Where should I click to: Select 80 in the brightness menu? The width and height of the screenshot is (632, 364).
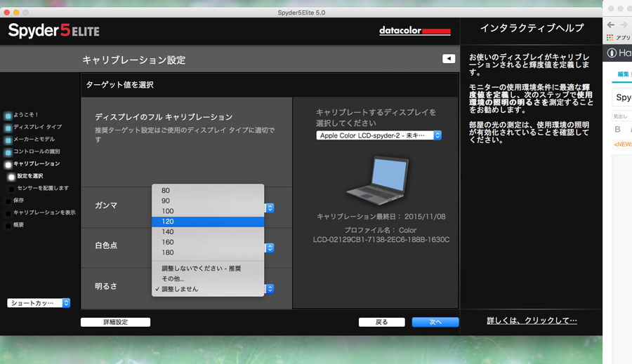point(208,191)
